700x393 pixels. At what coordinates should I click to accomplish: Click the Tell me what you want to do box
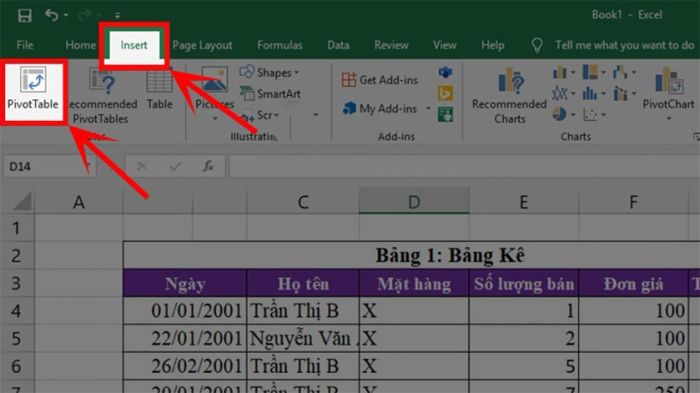coord(625,45)
